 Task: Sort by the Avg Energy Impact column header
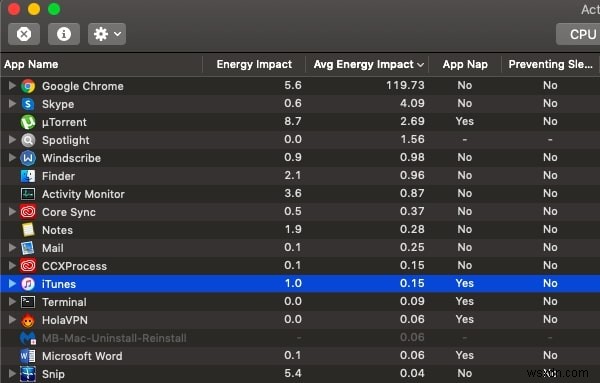click(368, 64)
